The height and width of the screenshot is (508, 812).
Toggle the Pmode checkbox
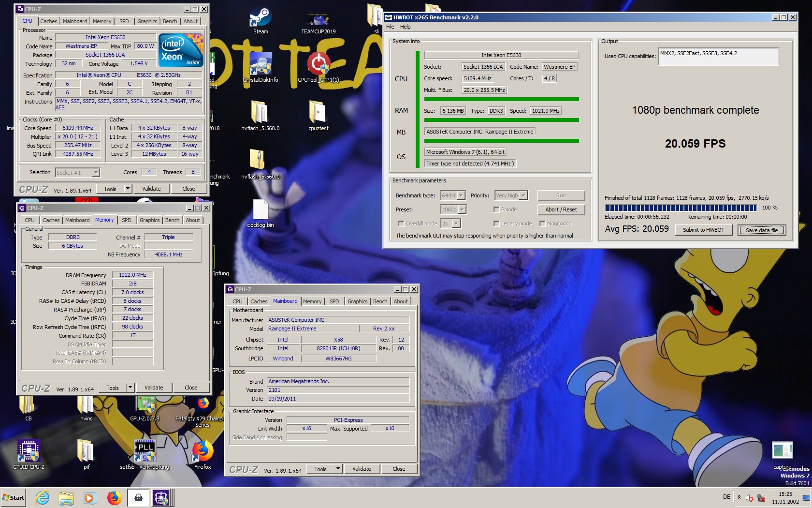[496, 209]
